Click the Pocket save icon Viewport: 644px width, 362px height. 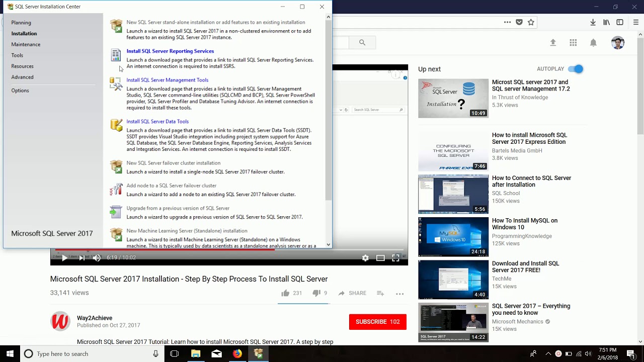click(x=519, y=22)
